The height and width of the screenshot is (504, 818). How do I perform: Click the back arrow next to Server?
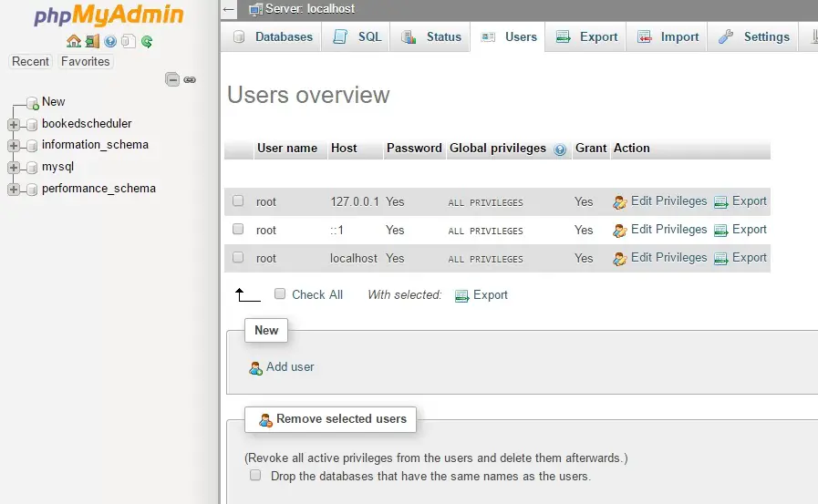pos(229,9)
